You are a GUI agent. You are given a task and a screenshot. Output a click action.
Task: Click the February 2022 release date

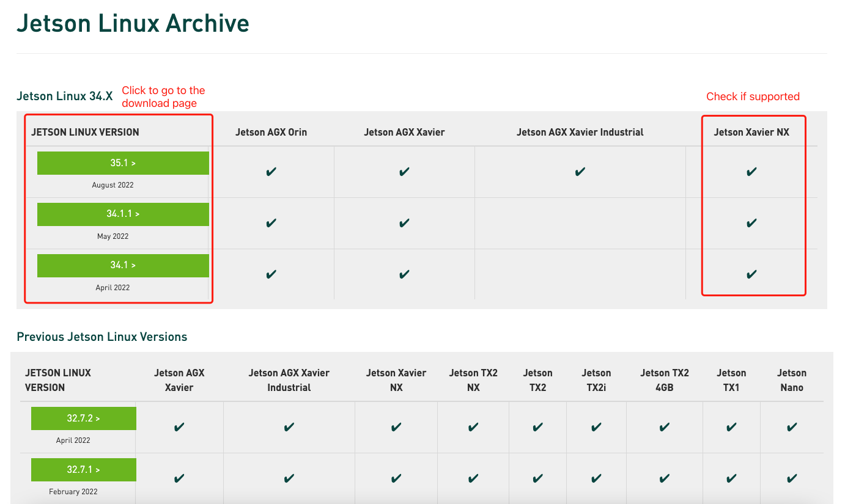(x=73, y=492)
